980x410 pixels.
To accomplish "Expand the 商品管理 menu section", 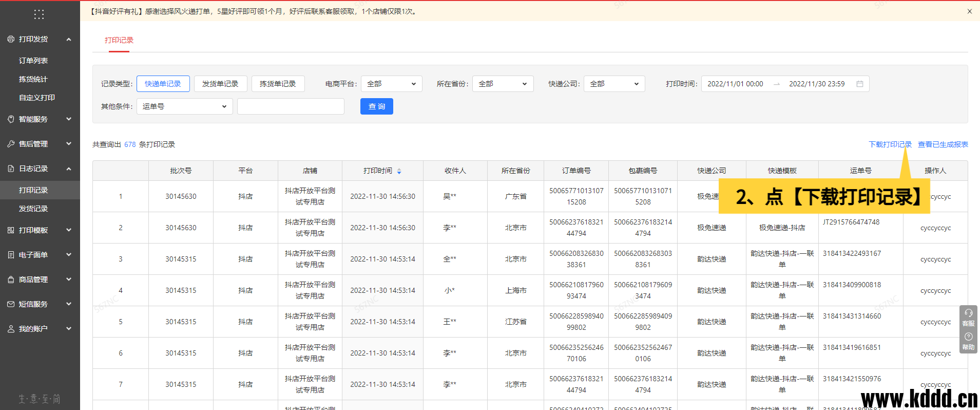I will coord(69,279).
